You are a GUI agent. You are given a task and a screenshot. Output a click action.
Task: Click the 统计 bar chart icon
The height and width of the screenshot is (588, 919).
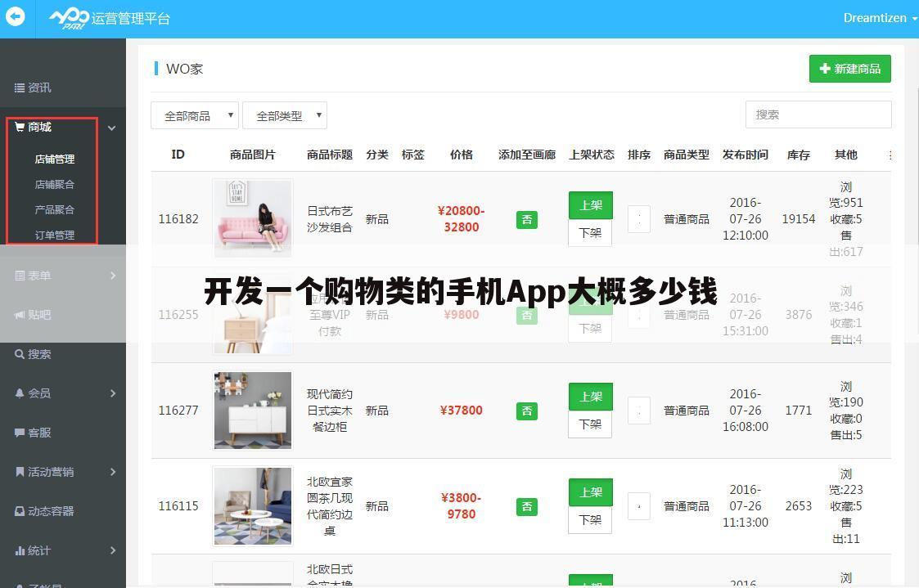click(x=20, y=550)
